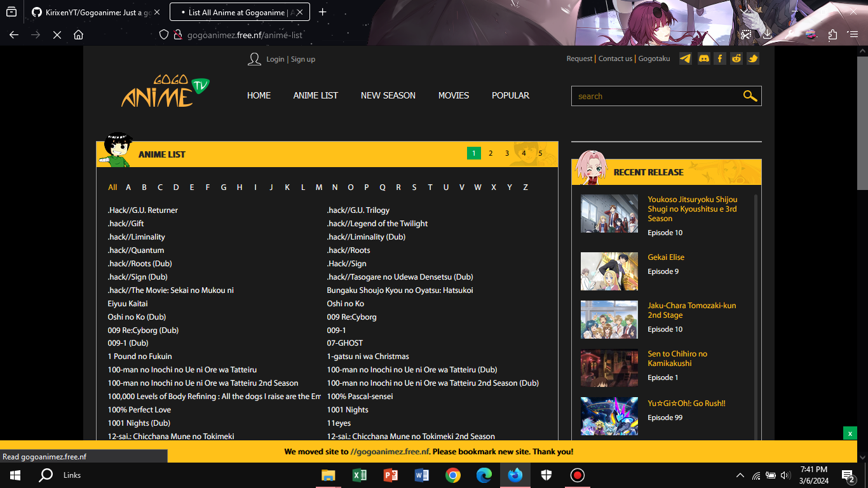Open the ANIME LIST menu item

coord(316,95)
